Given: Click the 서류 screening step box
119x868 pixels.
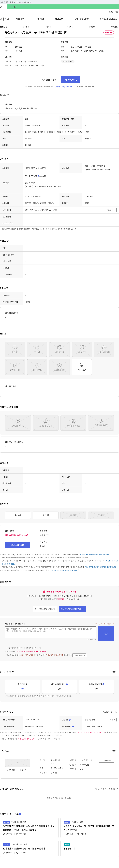Looking at the screenshot, I should 18,515.
